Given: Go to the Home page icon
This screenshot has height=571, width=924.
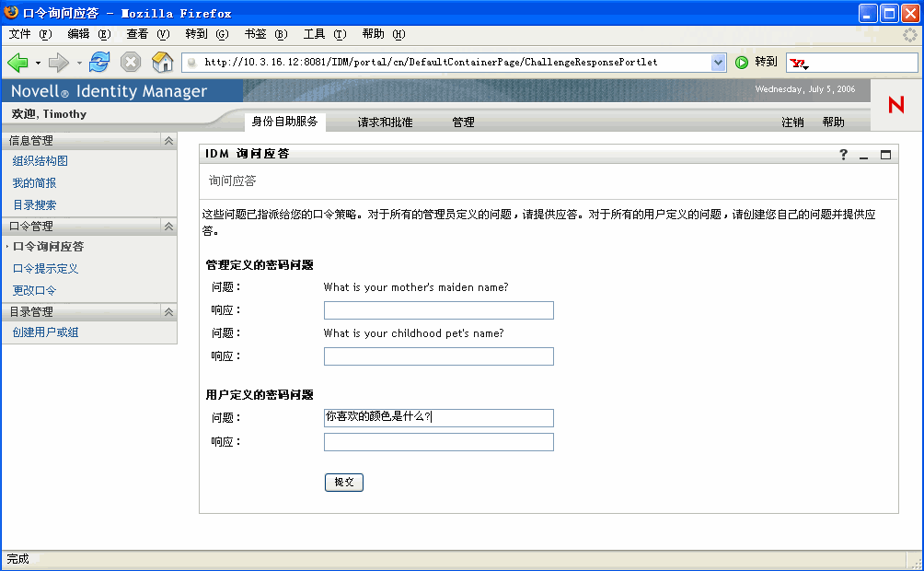Looking at the screenshot, I should [x=162, y=62].
